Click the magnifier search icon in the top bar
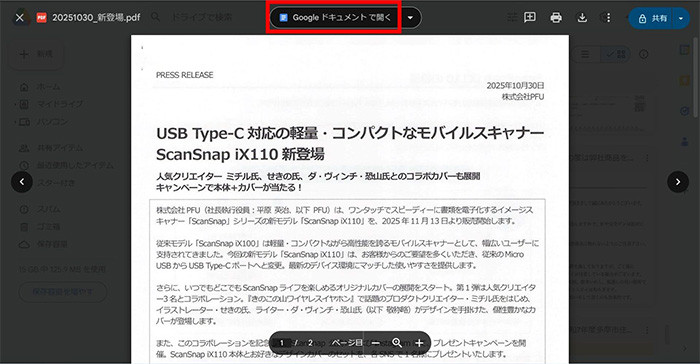 [155, 17]
